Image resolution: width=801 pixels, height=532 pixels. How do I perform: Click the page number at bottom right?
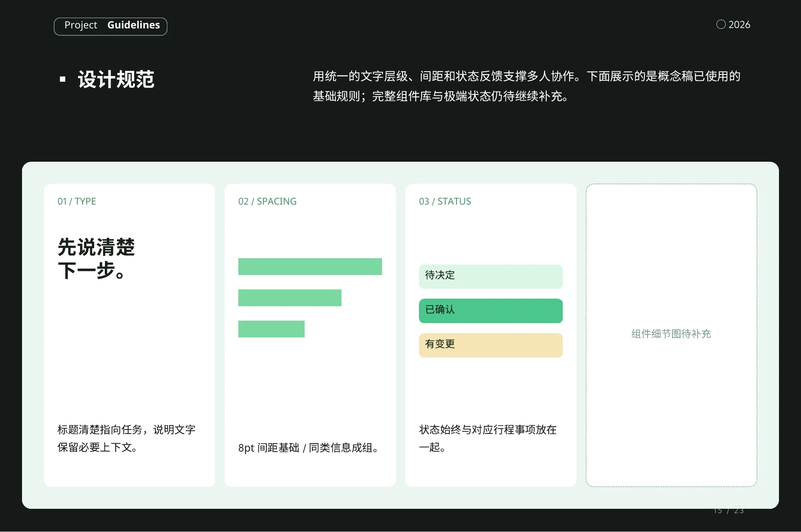click(x=729, y=511)
